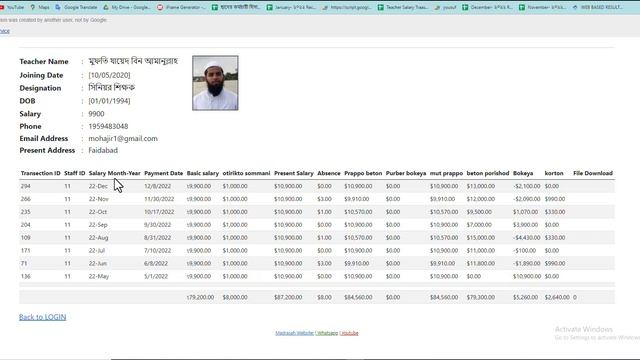Screen dimensions: 640x360
Task: Open the Teacher Salary Trans... bookmark
Action: 402,7
